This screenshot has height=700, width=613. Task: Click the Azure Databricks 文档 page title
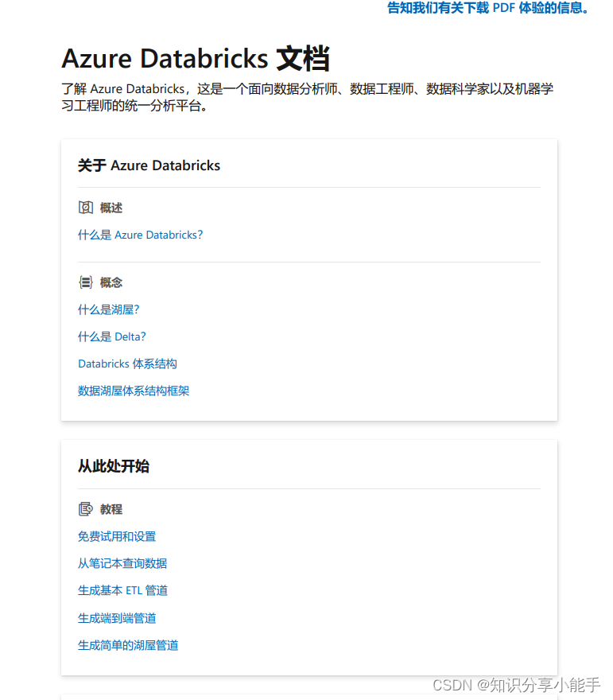[x=196, y=59]
